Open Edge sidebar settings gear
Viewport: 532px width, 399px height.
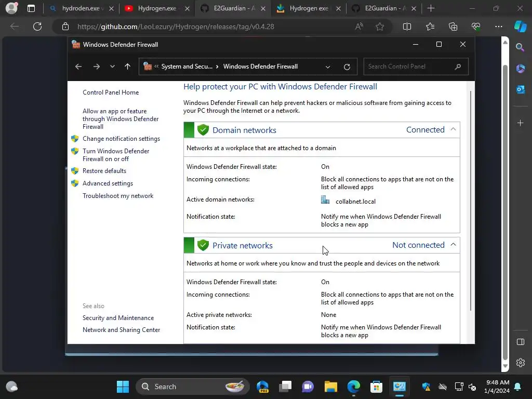click(x=521, y=363)
